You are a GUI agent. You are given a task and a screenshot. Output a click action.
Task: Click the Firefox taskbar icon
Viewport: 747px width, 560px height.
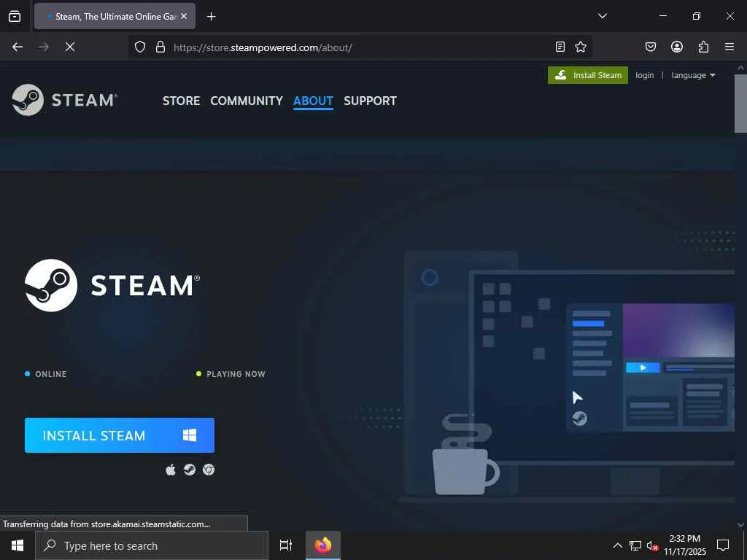point(323,545)
